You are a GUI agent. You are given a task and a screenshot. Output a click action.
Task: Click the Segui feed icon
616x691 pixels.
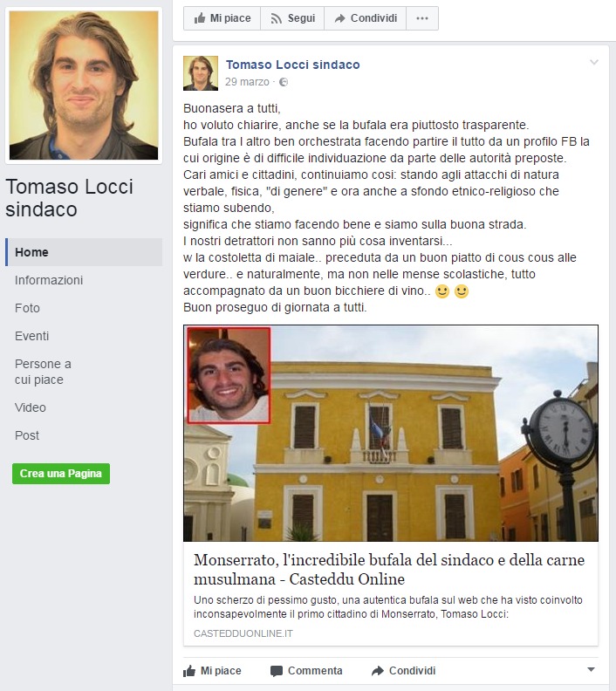pyautogui.click(x=277, y=18)
